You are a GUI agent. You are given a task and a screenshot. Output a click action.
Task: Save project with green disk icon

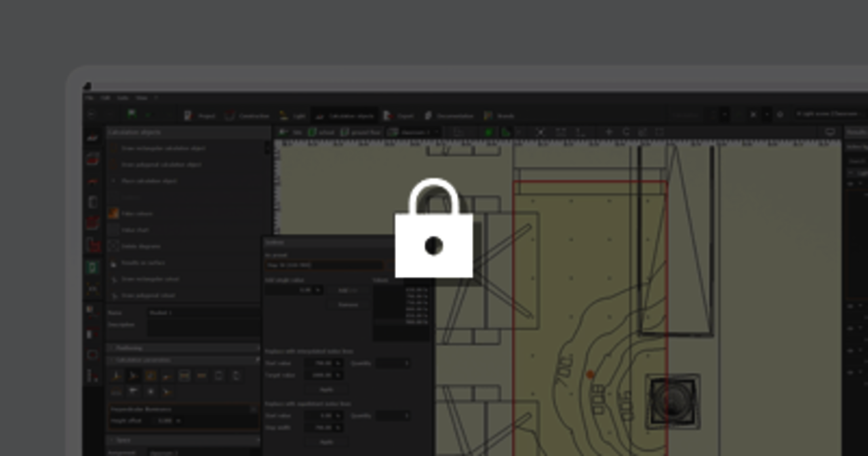(132, 115)
